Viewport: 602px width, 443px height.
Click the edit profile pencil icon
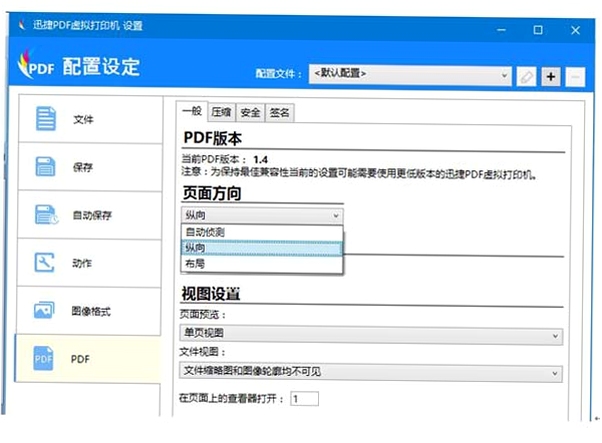point(526,77)
